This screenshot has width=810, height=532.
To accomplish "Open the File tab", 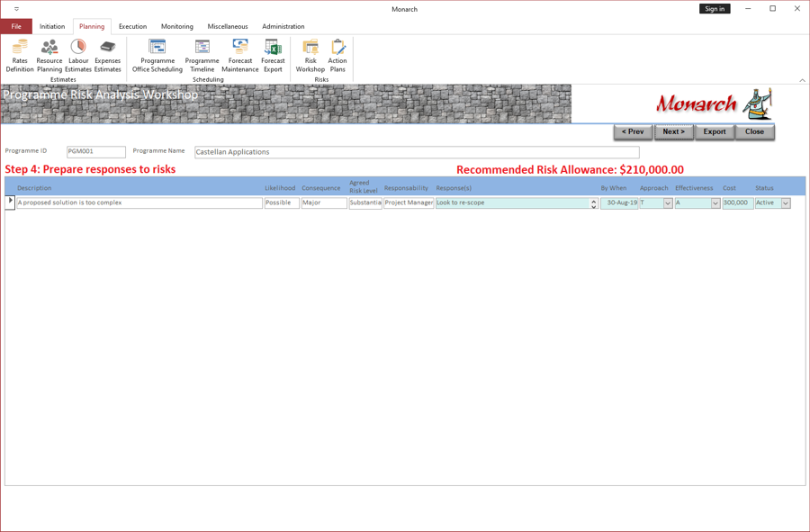I will [16, 26].
